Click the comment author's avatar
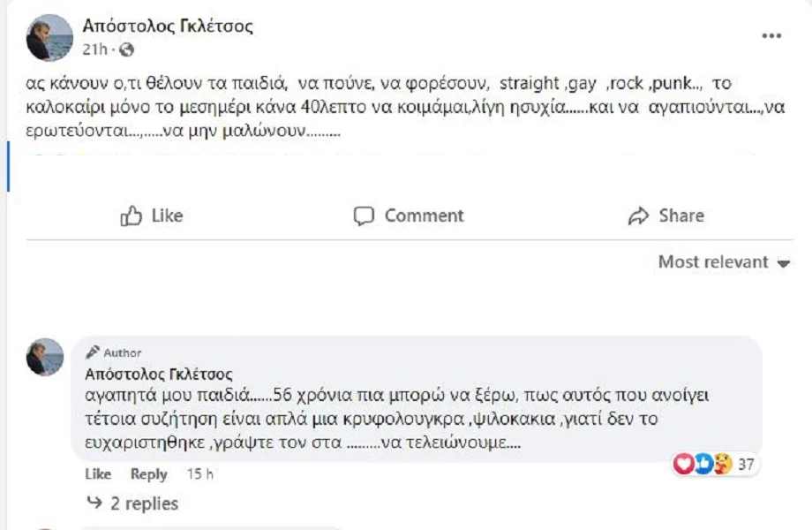812x530 pixels. (45, 356)
